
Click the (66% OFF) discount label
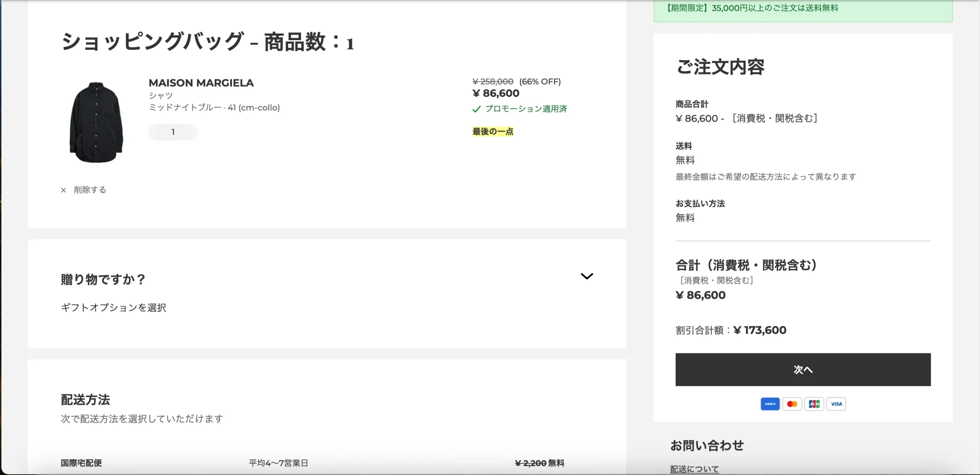pos(540,82)
